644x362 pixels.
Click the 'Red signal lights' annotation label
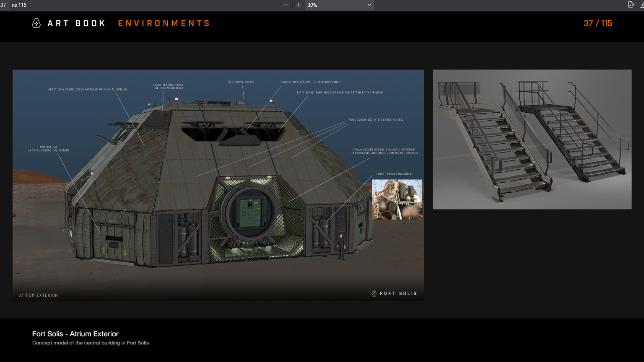coord(241,82)
